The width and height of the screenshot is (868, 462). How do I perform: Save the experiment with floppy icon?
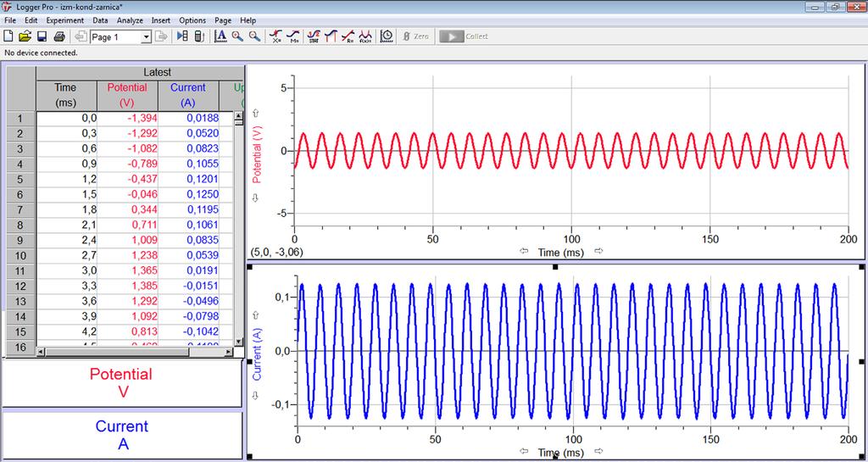pos(42,36)
